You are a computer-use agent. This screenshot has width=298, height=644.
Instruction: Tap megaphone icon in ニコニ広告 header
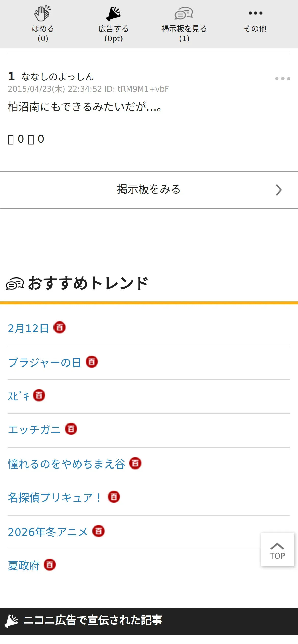click(11, 621)
